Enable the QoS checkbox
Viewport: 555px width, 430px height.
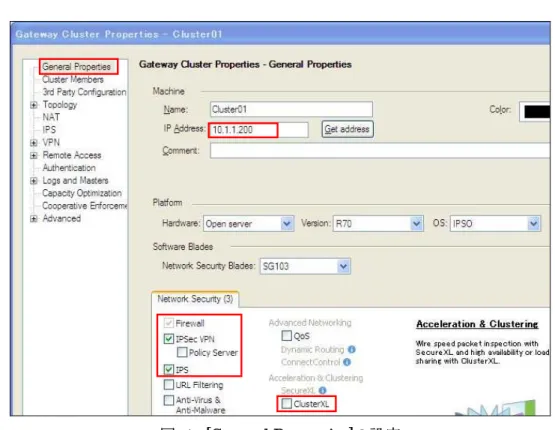coord(286,336)
